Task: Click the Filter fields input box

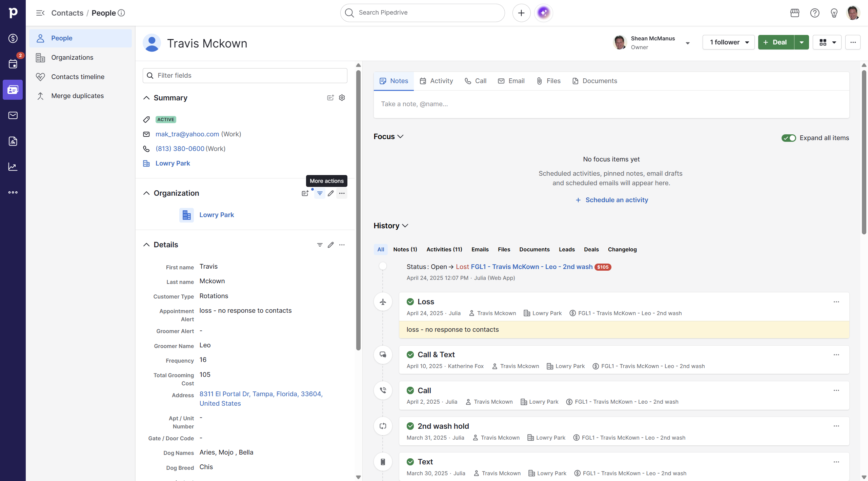Action: pos(245,75)
